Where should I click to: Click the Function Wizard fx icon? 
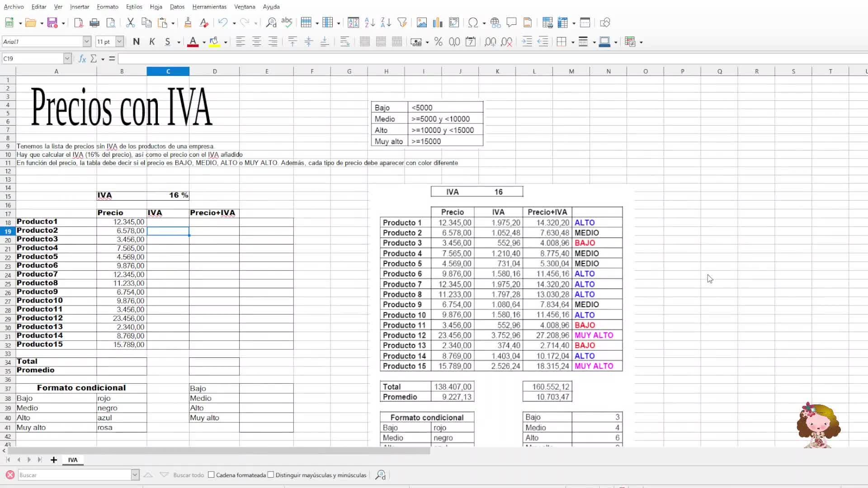tap(82, 59)
